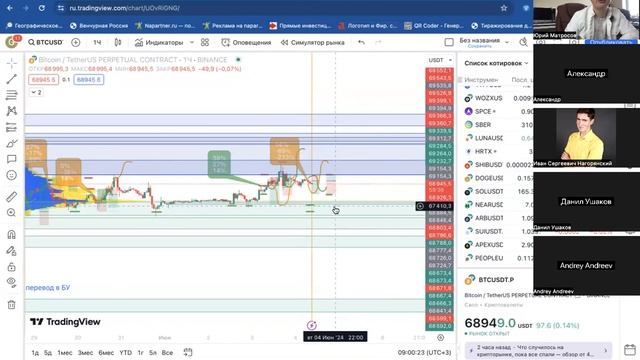
Task: Open BTCUSD symbol search
Action: coord(45,42)
